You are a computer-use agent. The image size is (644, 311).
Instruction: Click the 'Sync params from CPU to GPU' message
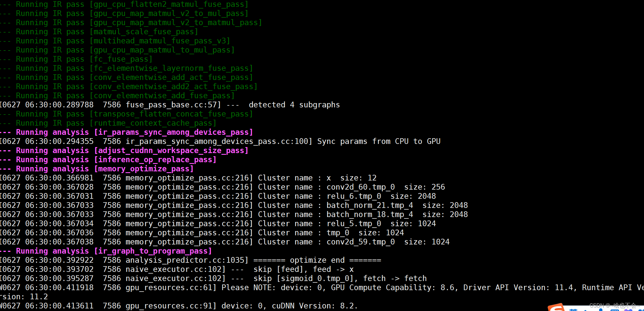coord(379,141)
